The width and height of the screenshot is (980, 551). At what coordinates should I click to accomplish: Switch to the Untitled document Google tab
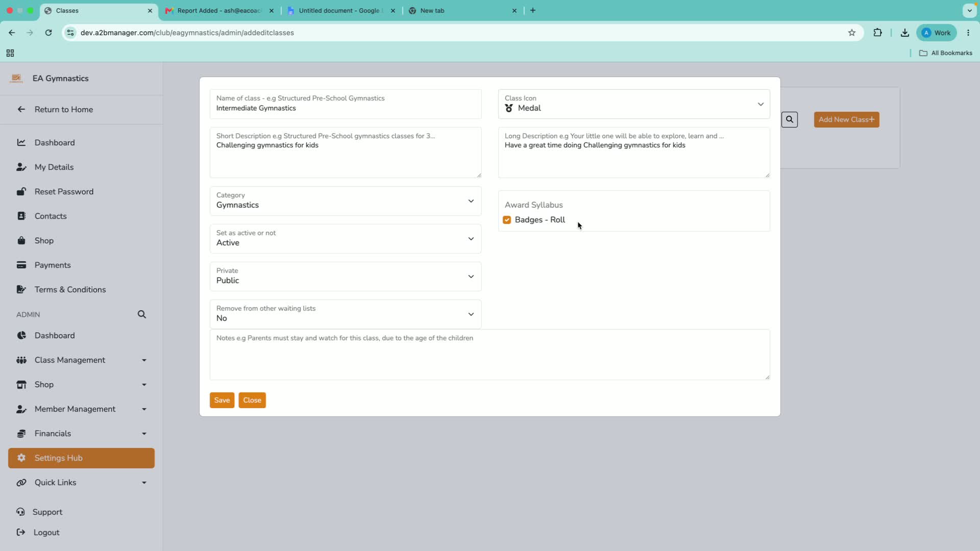341,10
